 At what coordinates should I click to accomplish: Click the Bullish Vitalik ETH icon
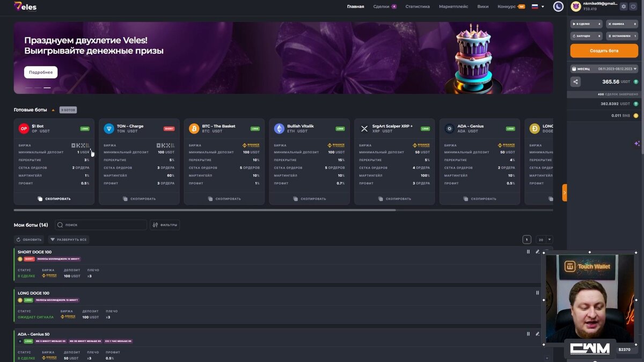(x=279, y=129)
